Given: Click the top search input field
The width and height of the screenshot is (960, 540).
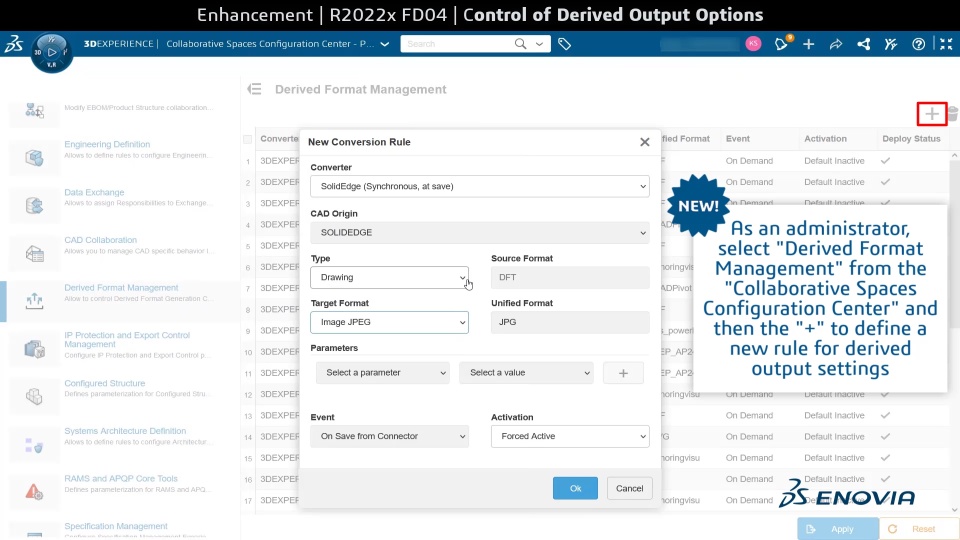Looking at the screenshot, I should pyautogui.click(x=460, y=44).
